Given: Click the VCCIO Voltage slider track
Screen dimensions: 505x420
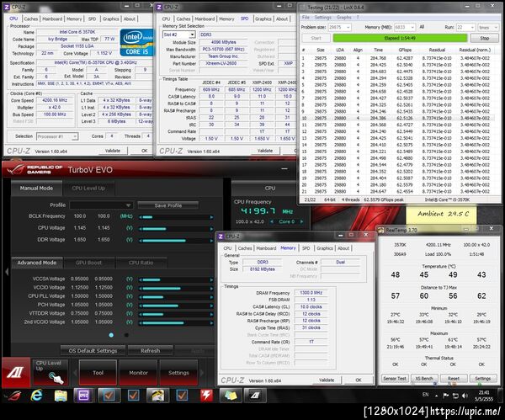Looking at the screenshot, I should (x=176, y=288).
